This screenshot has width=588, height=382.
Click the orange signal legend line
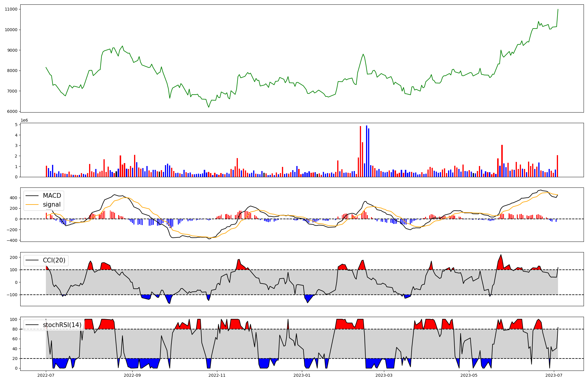[32, 205]
